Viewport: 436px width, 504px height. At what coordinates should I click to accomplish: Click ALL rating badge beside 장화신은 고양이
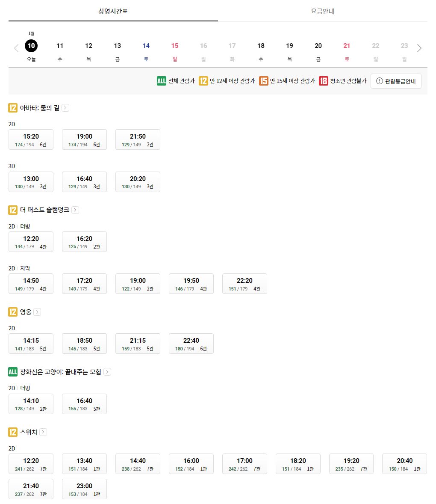[13, 372]
